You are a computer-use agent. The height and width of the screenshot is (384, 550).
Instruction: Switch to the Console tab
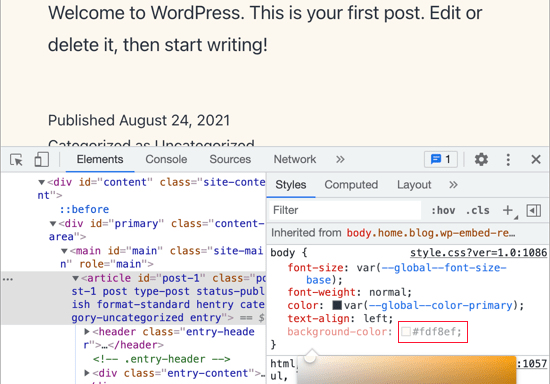[166, 160]
